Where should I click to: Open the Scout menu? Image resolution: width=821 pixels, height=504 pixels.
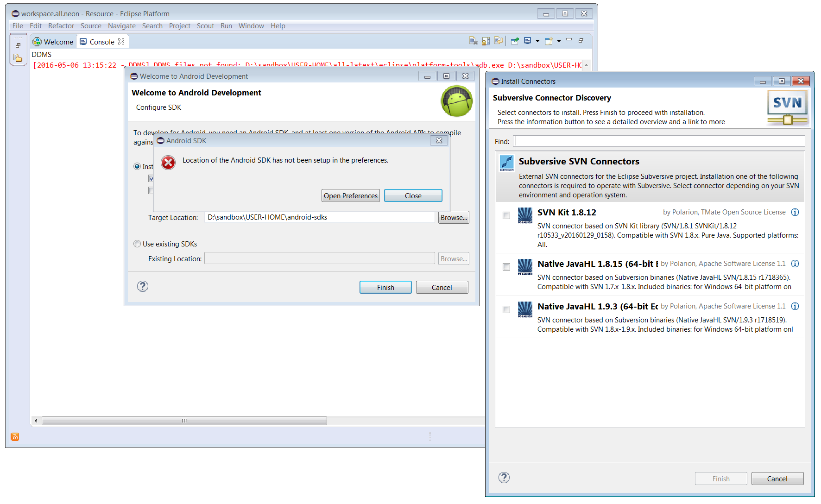tap(205, 26)
